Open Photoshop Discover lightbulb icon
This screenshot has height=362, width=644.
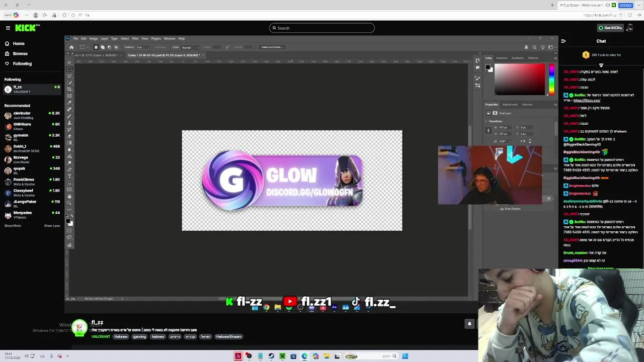542,47
